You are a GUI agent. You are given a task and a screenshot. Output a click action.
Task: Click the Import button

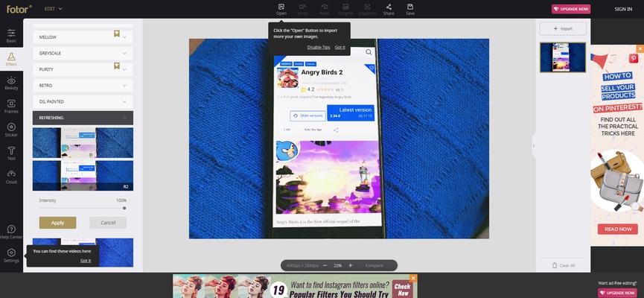click(x=563, y=29)
